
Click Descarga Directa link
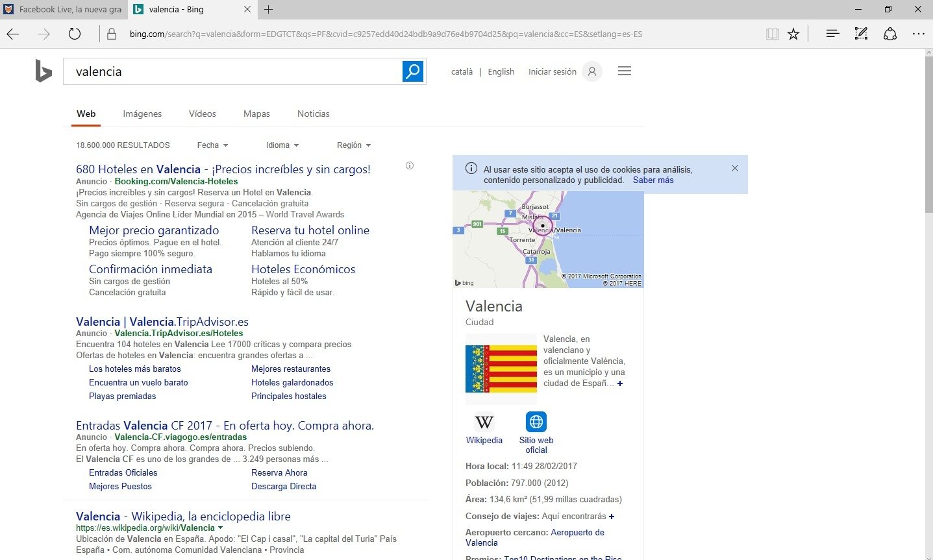point(284,487)
